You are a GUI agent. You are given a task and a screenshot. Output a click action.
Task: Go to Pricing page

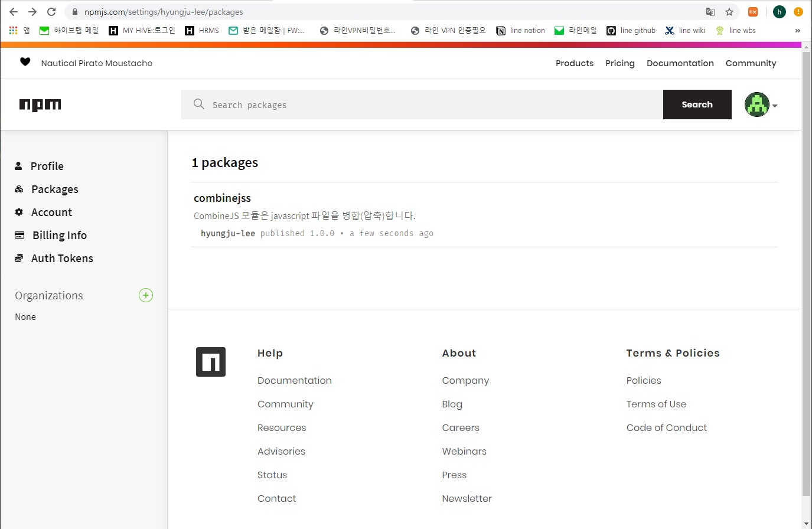coord(619,63)
